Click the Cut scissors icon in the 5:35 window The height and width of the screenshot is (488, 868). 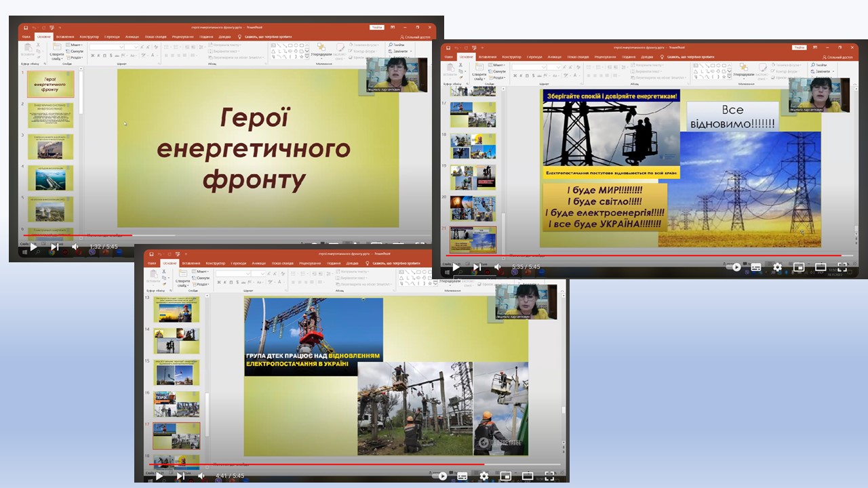point(461,65)
